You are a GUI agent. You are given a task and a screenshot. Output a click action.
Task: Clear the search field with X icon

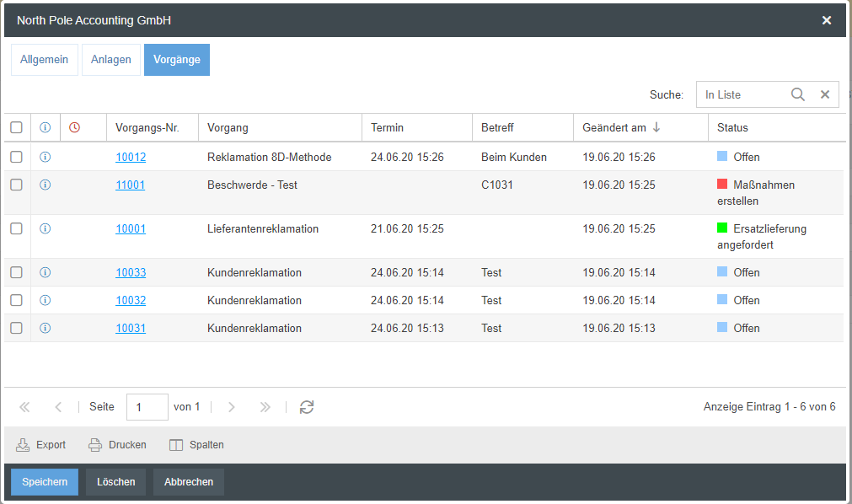click(x=825, y=94)
